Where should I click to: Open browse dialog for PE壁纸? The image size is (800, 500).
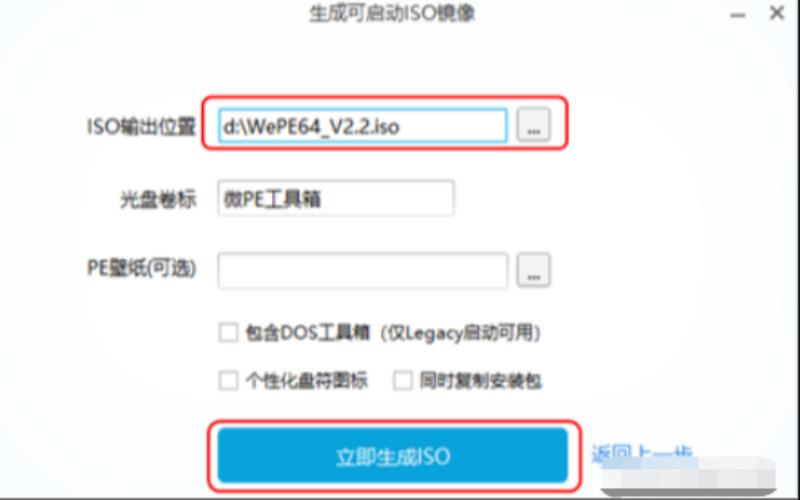coord(533,269)
